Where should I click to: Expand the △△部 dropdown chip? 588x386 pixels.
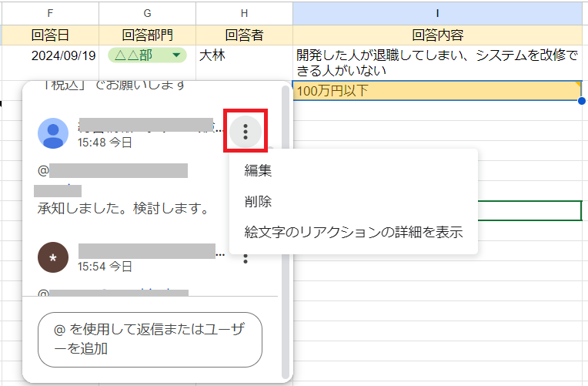(177, 55)
